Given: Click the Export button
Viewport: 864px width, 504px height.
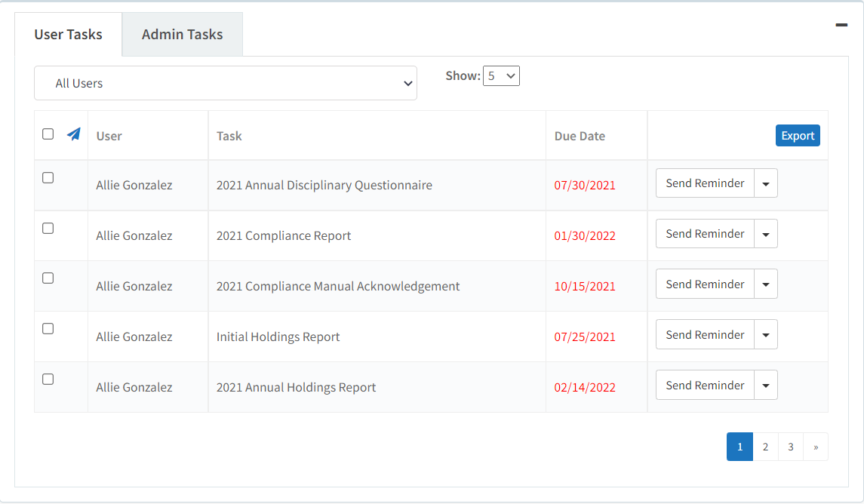Looking at the screenshot, I should coord(798,135).
